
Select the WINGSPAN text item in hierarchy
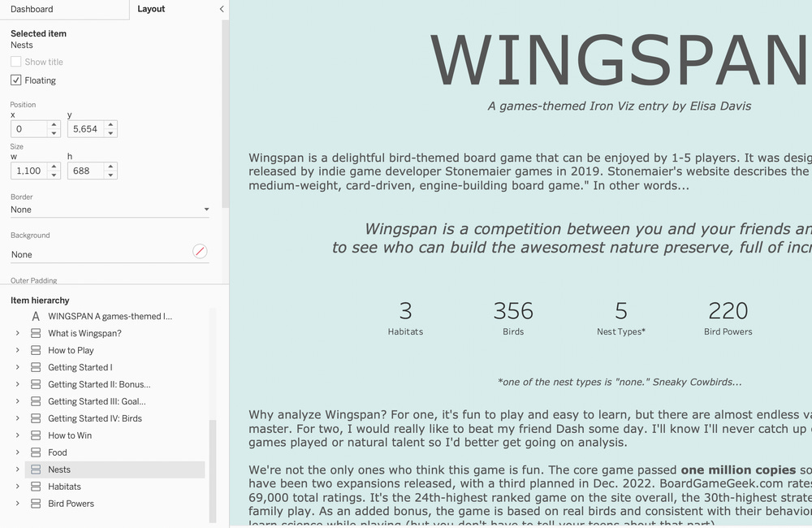tap(110, 316)
